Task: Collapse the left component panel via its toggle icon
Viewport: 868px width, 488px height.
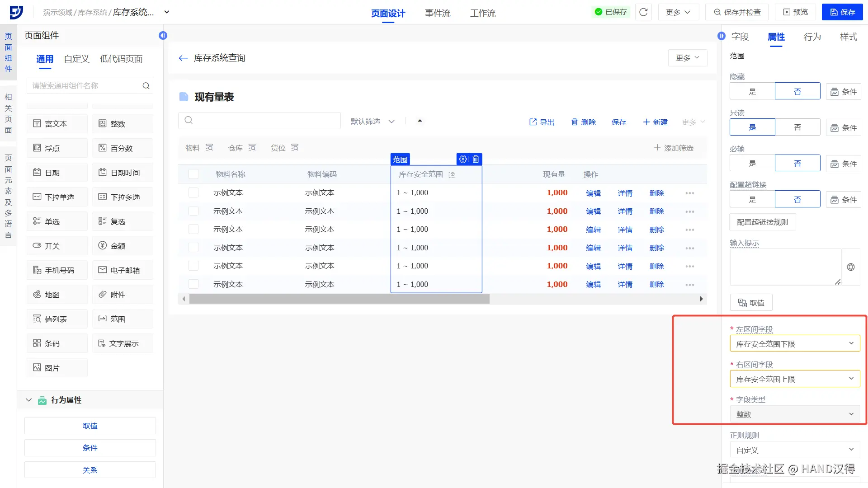Action: [163, 35]
